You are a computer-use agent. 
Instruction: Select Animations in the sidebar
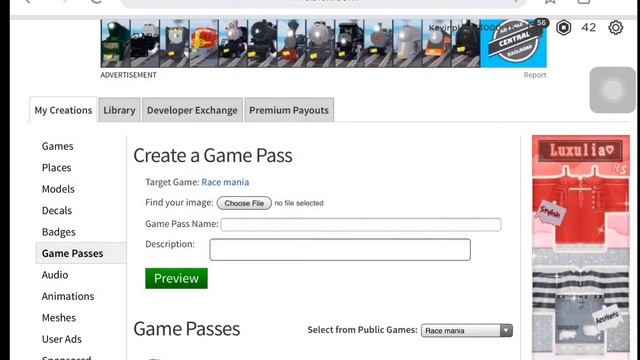(68, 296)
